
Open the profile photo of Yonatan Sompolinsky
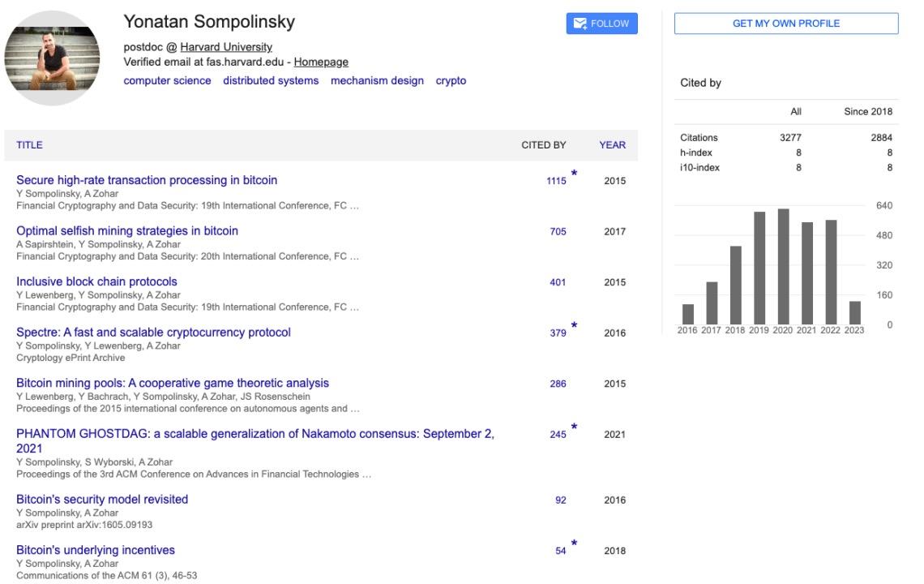pyautogui.click(x=52, y=58)
